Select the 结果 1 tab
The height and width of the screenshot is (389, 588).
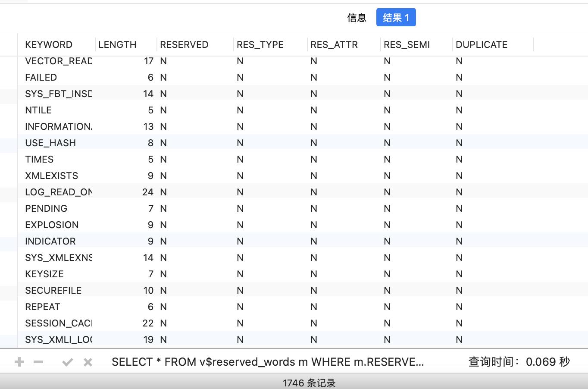click(396, 18)
